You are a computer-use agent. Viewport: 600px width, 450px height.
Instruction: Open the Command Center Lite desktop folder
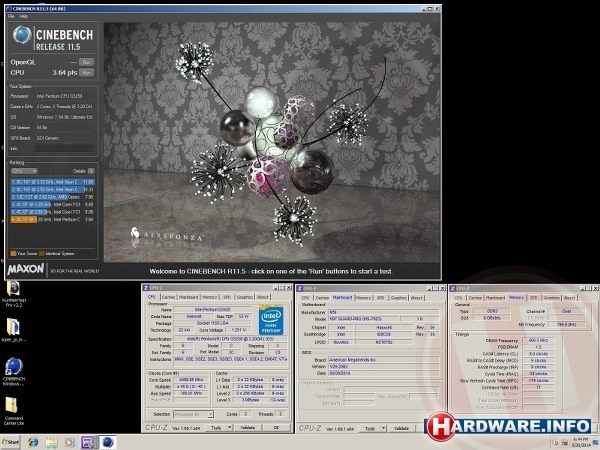[x=14, y=411]
